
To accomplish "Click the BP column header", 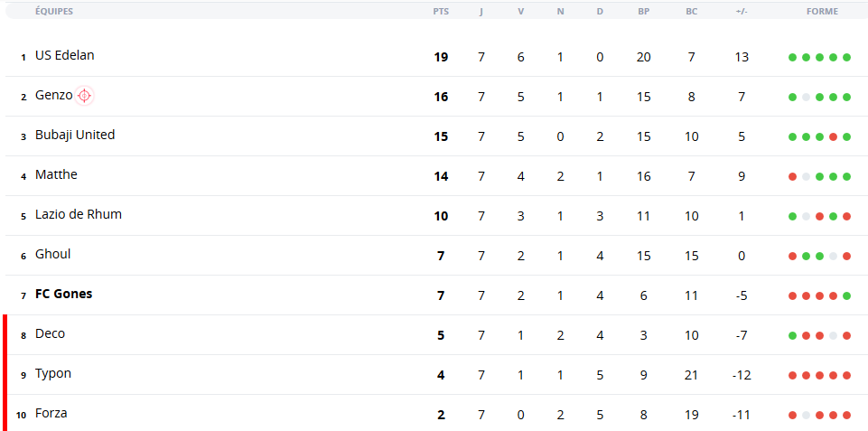I will (x=643, y=11).
